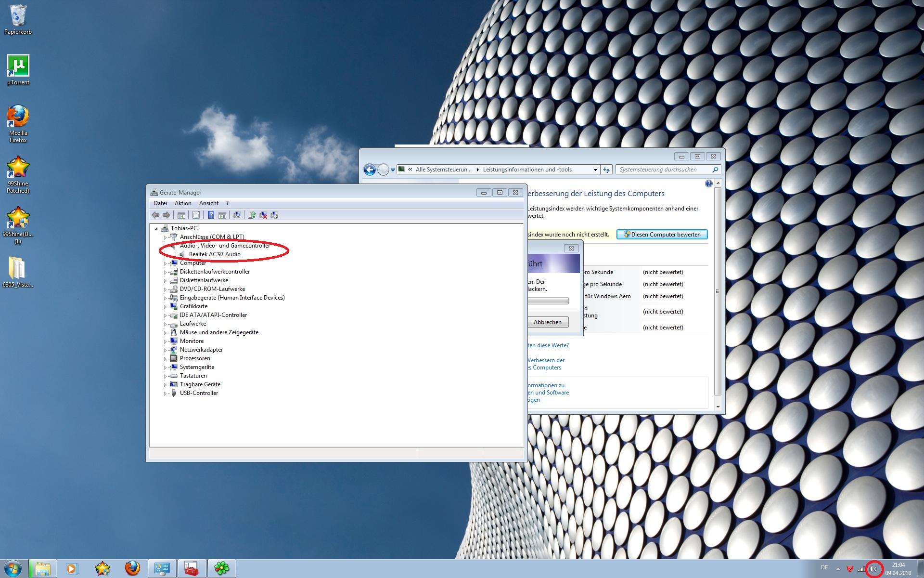Open the address bar history dropdown arrow
The image size is (924, 578).
(595, 170)
